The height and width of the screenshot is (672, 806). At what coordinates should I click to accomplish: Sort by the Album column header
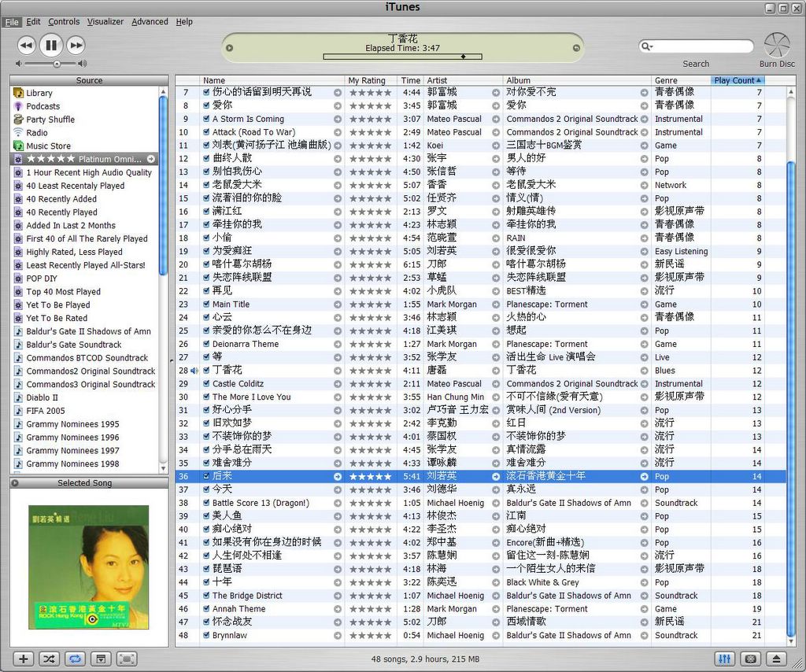577,80
